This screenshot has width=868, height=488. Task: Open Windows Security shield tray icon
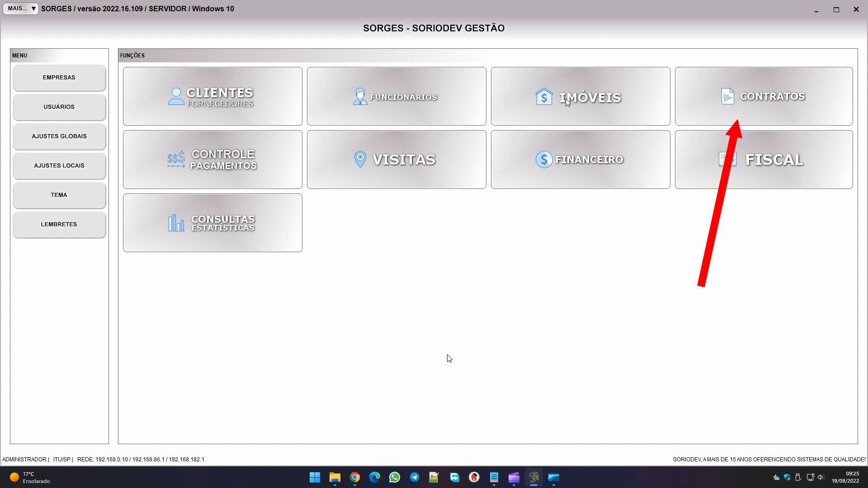pyautogui.click(x=787, y=477)
